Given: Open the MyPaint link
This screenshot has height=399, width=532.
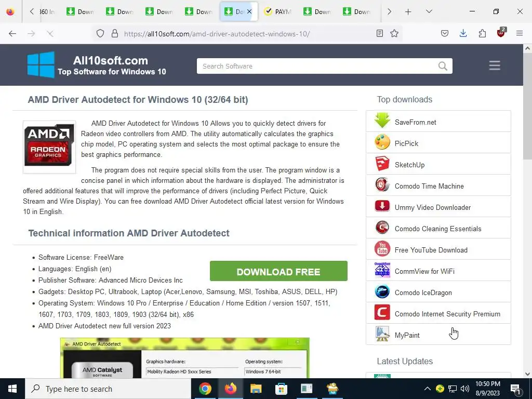Looking at the screenshot, I should pos(407,335).
